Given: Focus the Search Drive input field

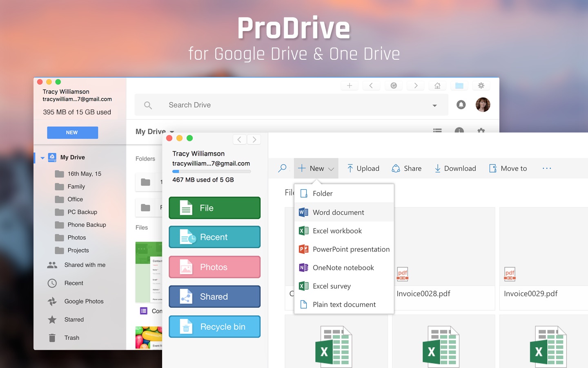Looking at the screenshot, I should click(292, 105).
